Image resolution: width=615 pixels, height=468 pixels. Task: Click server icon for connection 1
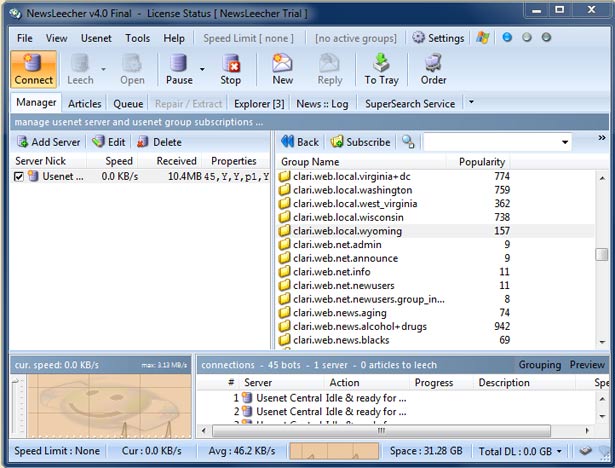click(x=247, y=398)
